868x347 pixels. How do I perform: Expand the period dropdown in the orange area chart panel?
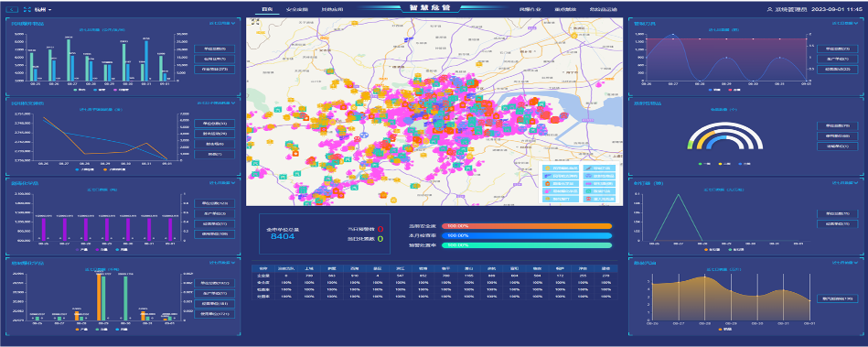(845, 262)
